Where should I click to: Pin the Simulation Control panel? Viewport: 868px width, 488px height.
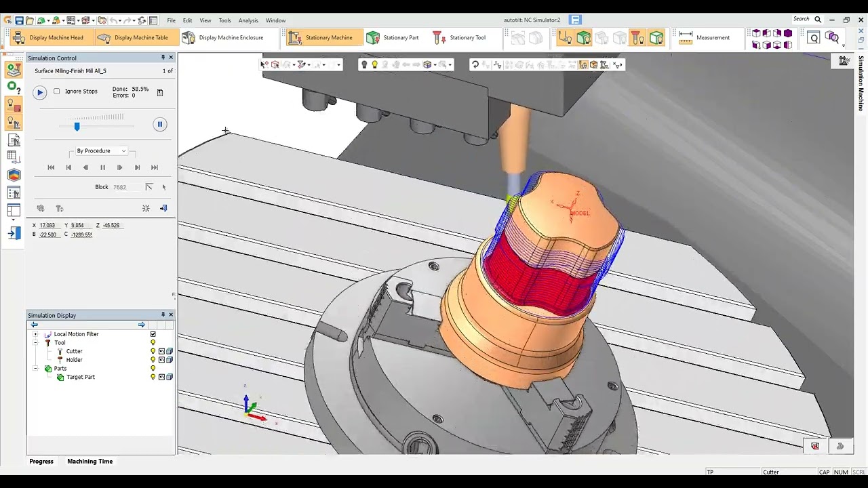click(x=163, y=58)
